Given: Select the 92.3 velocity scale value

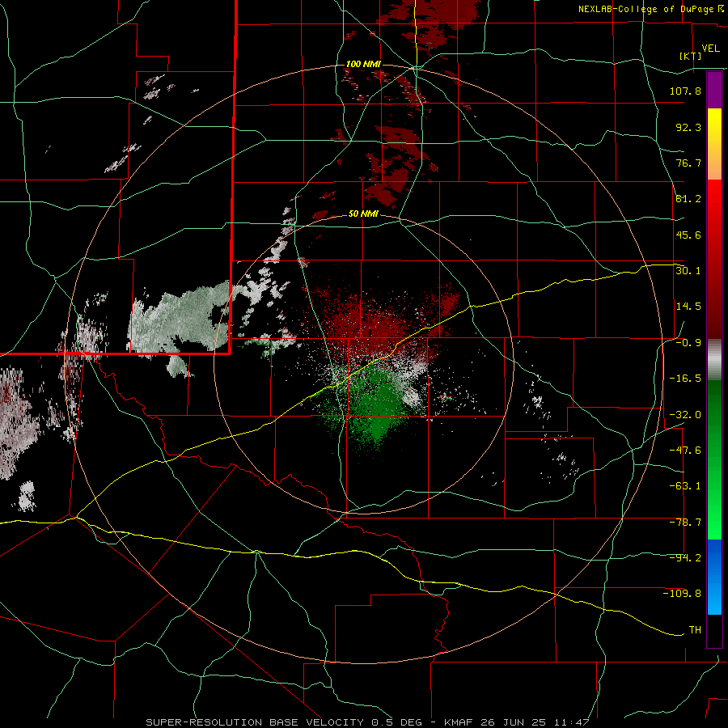Looking at the screenshot, I should click(x=688, y=127).
